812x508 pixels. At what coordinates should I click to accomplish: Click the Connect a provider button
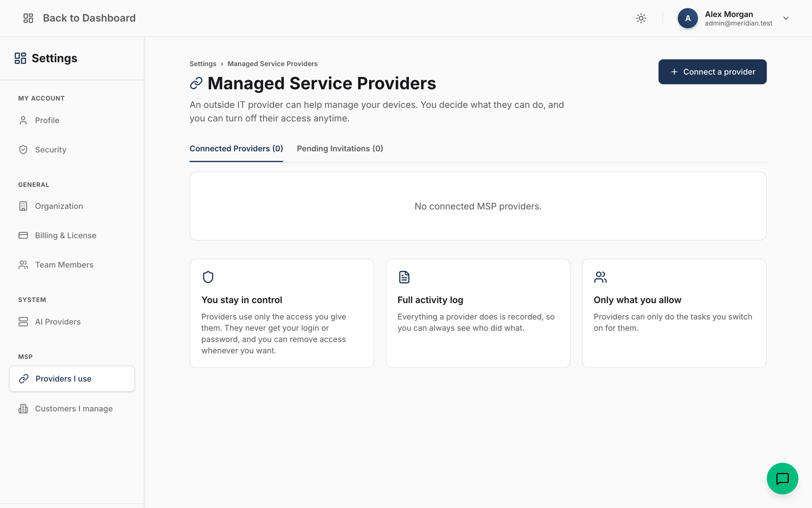713,72
